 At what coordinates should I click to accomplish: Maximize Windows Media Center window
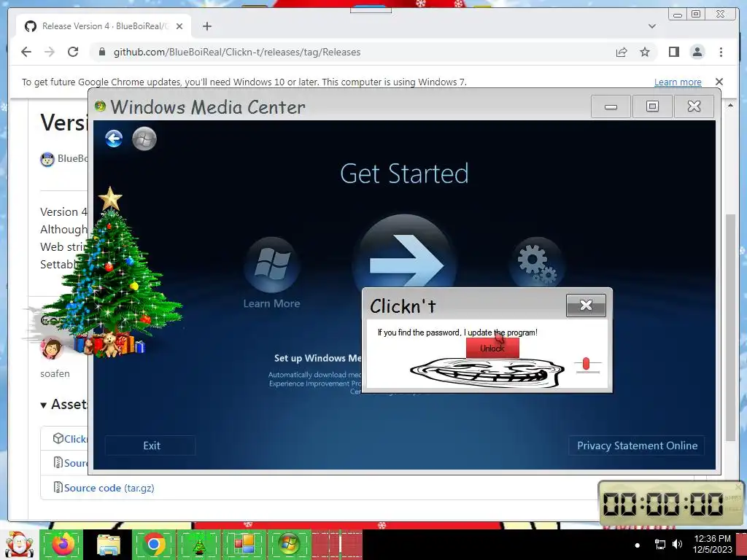pyautogui.click(x=652, y=106)
